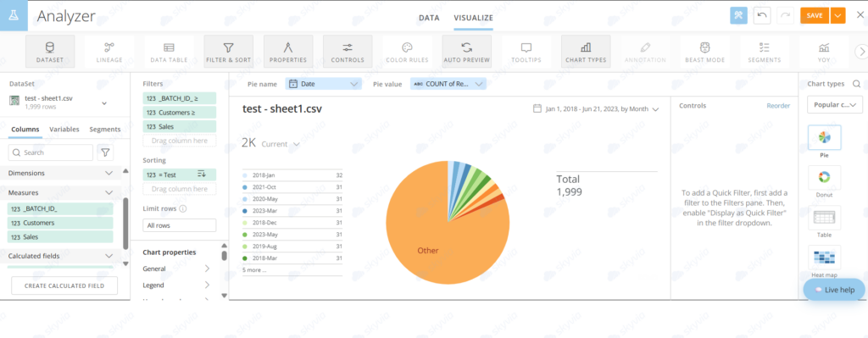
Task: Select the Segments tab in dataset pane
Action: pos(104,129)
